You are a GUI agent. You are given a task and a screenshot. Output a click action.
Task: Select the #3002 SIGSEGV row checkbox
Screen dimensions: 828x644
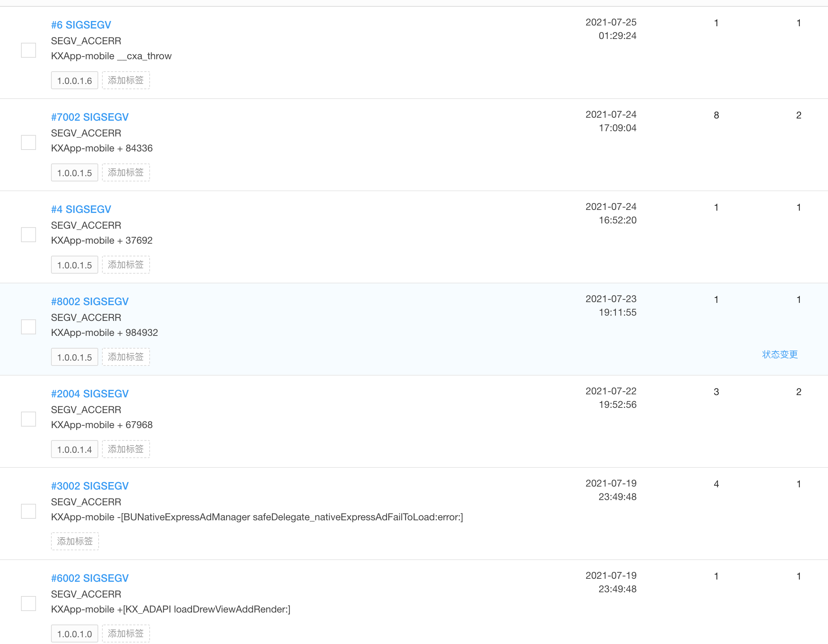tap(28, 511)
